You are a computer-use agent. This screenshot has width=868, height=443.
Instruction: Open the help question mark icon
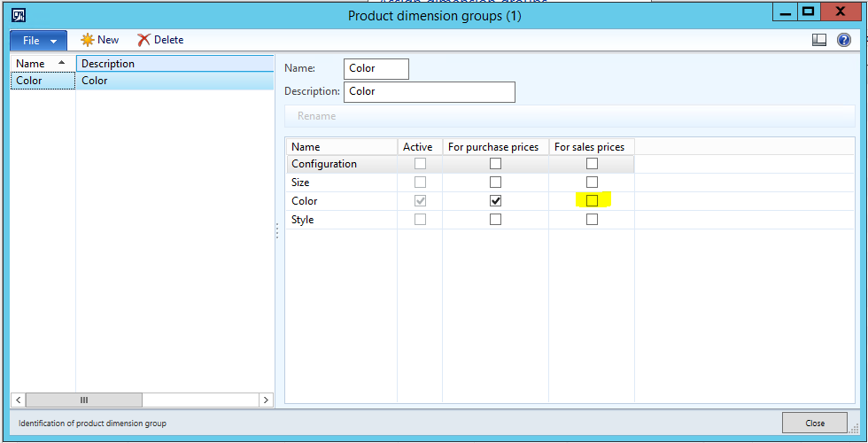843,40
